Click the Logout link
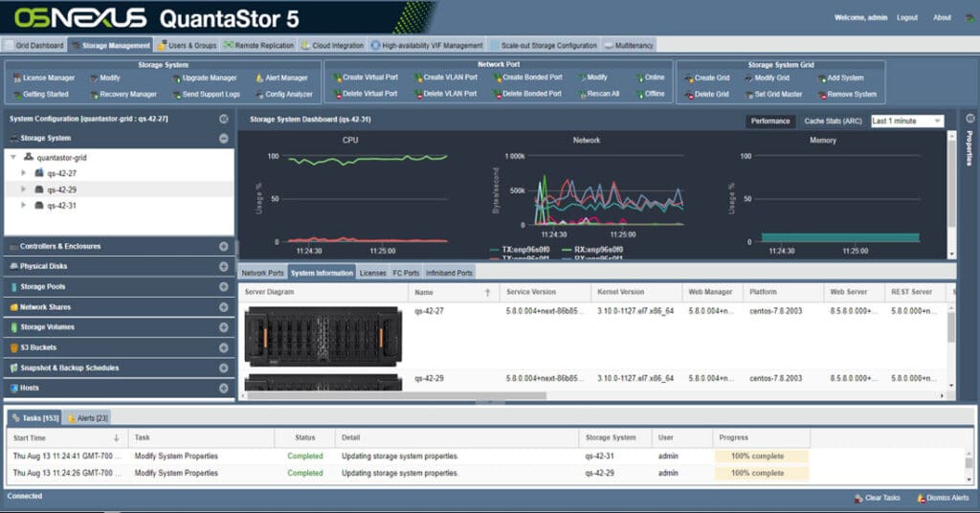This screenshot has width=980, height=513. tap(907, 17)
